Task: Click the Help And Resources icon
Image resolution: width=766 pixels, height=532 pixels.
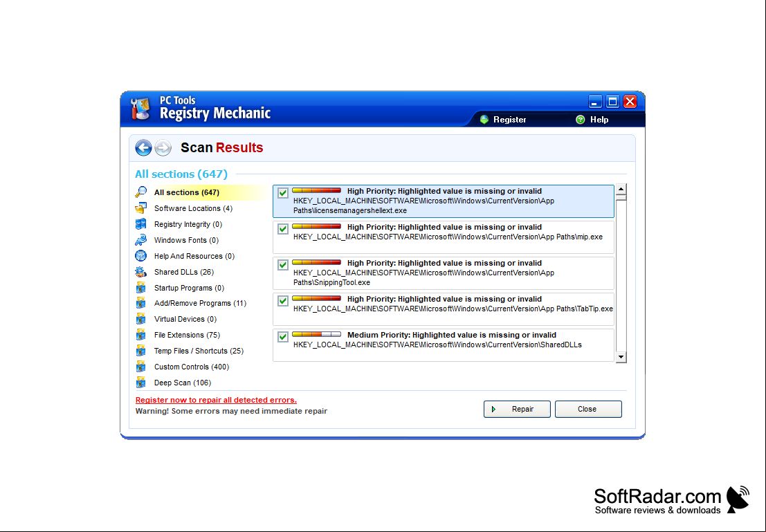Action: click(x=140, y=256)
